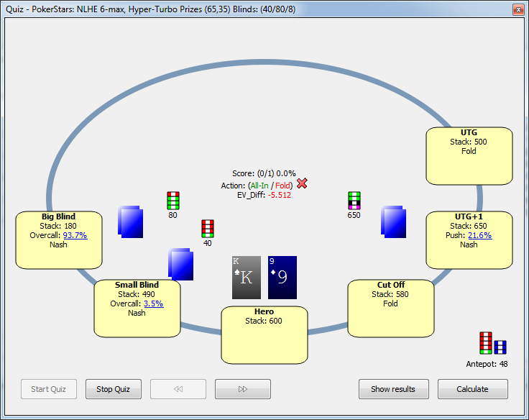Close the Quiz window

pyautogui.click(x=517, y=9)
